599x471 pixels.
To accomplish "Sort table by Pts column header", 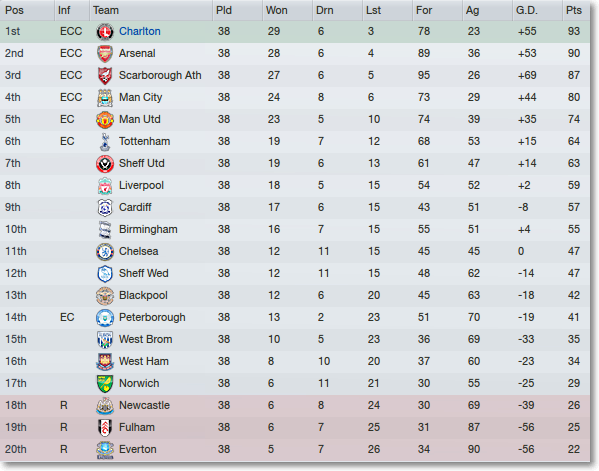I will point(575,10).
